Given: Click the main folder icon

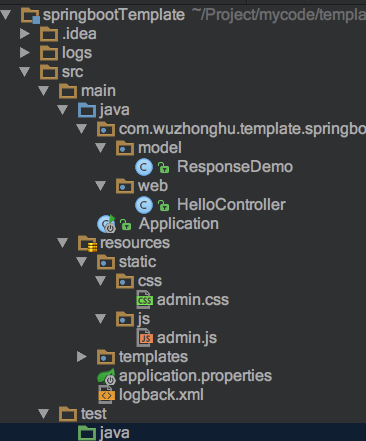Looking at the screenshot, I should (68, 91).
